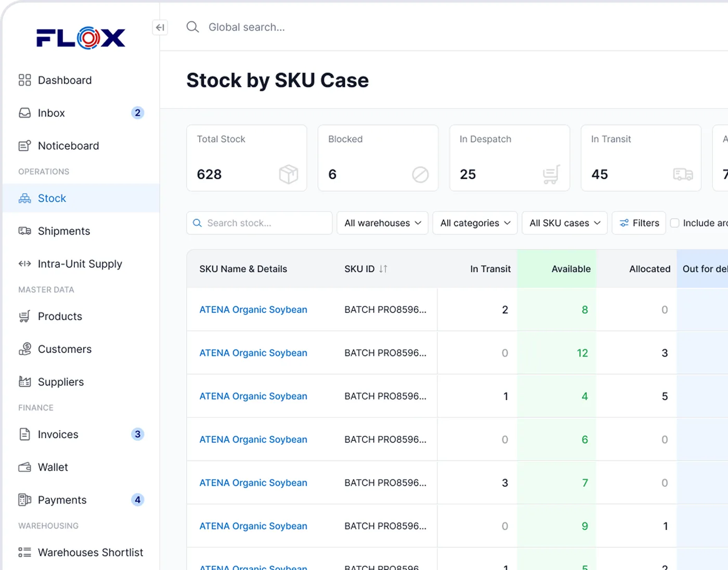The image size is (728, 570).
Task: Click the Customers coin icon
Action: 24,349
